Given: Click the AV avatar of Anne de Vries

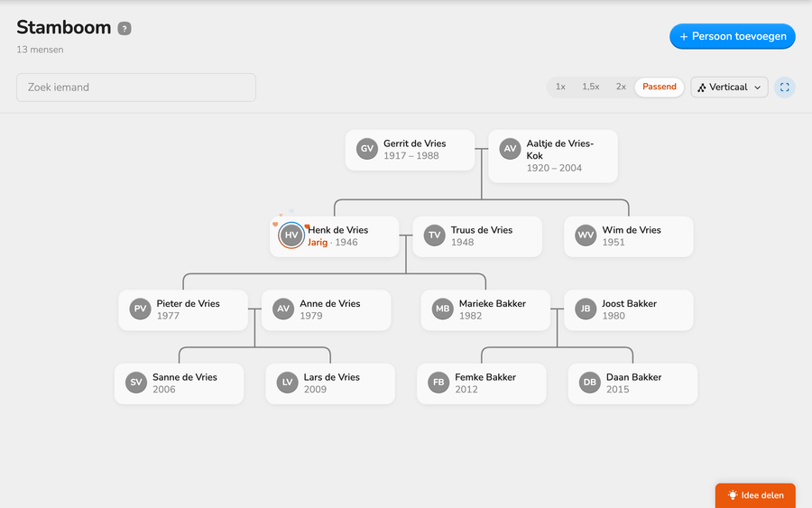Looking at the screenshot, I should coord(282,309).
